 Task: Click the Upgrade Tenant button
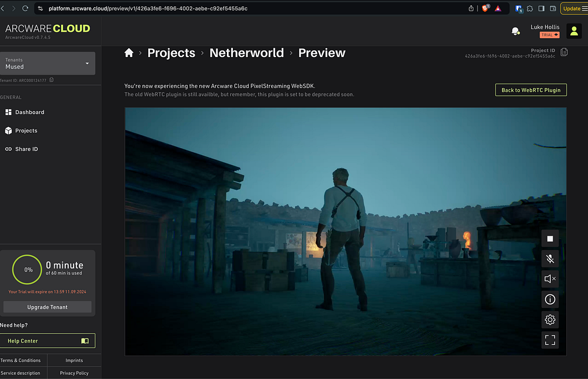[x=47, y=307]
